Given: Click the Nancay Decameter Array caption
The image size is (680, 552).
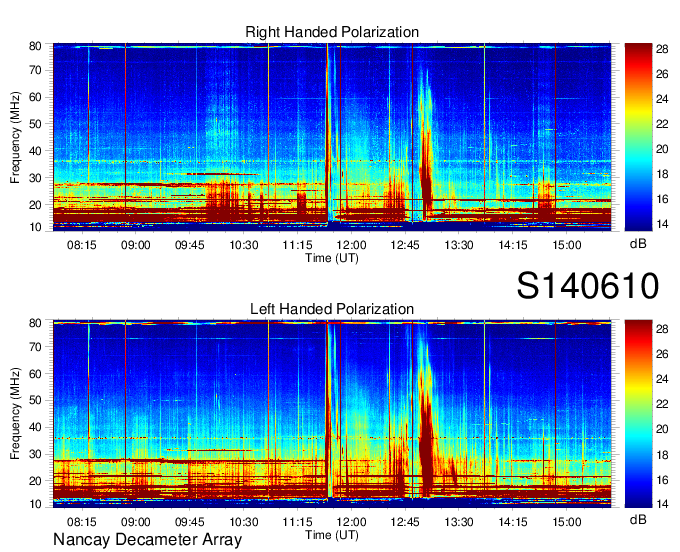Looking at the screenshot, I should pyautogui.click(x=147, y=540).
